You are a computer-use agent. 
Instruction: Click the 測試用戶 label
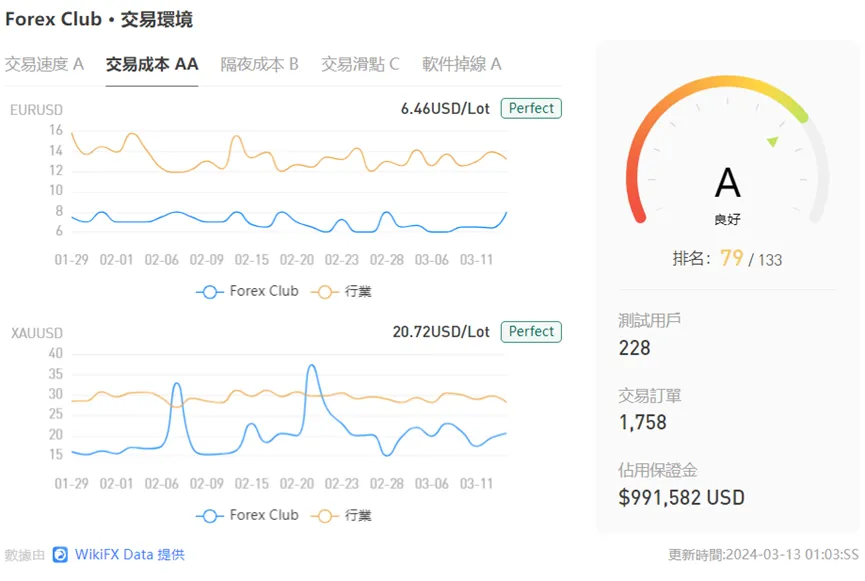click(649, 320)
